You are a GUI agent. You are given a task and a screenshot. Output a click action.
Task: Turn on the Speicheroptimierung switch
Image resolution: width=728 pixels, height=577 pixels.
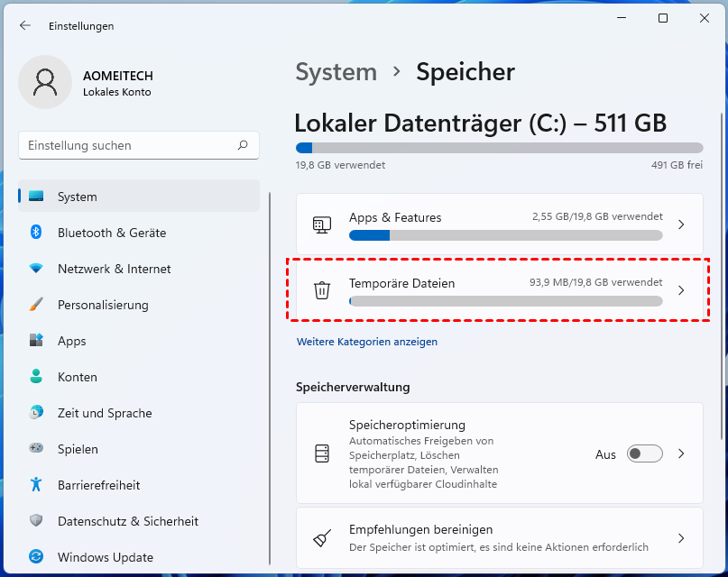(645, 453)
